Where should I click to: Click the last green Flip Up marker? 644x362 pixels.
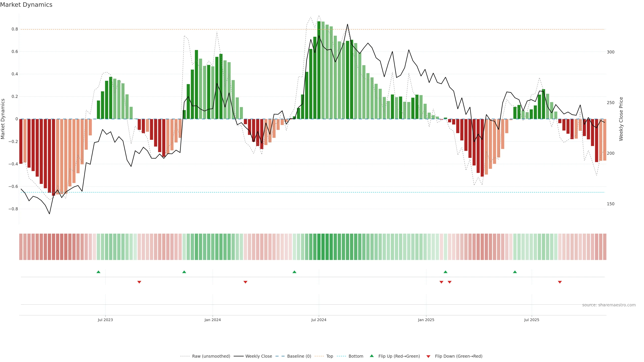click(x=515, y=272)
